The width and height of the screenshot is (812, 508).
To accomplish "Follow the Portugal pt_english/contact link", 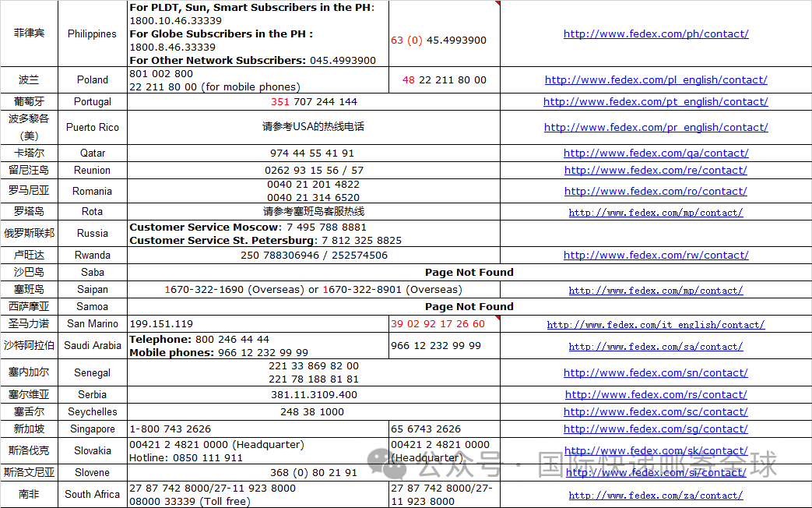I will coord(656,101).
